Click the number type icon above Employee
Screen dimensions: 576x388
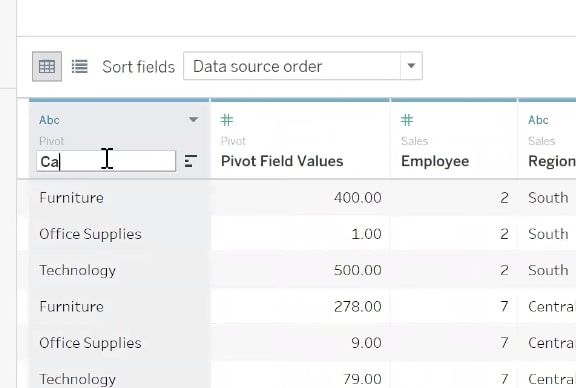pos(407,120)
